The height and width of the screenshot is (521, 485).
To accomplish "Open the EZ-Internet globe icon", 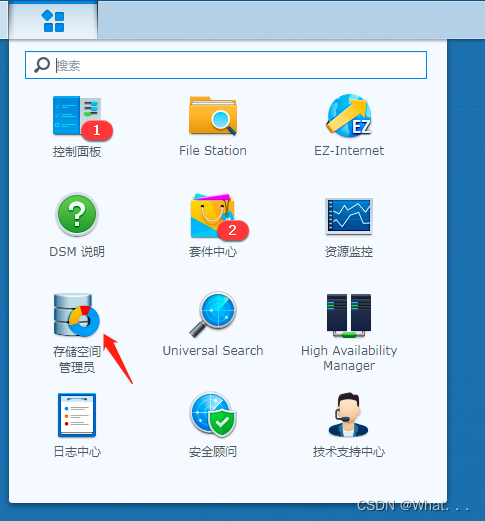I will click(349, 115).
